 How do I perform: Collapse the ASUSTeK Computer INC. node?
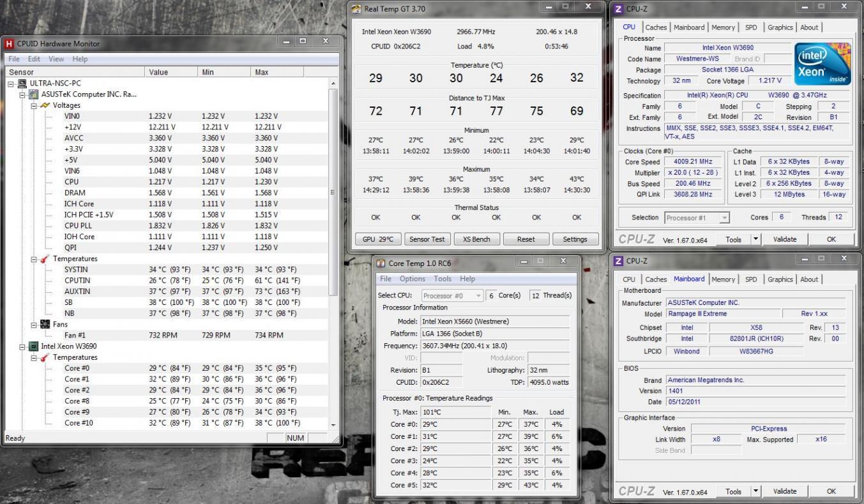tap(23, 94)
